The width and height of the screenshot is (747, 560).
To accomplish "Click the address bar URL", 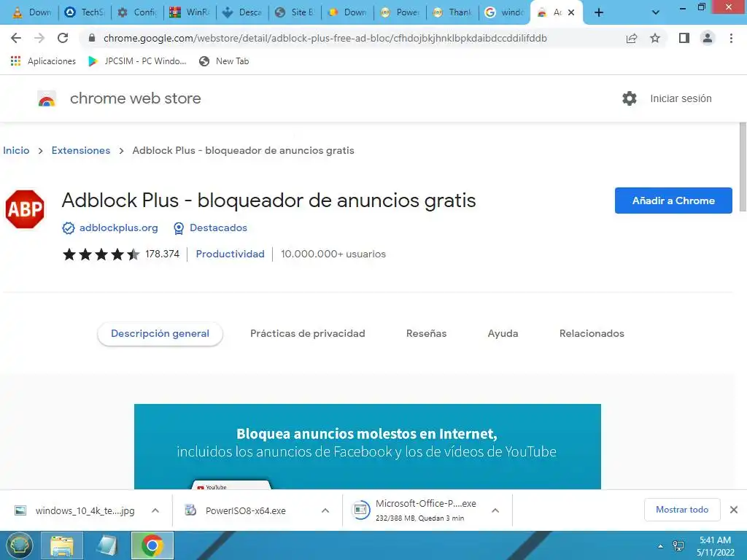I will [x=325, y=38].
